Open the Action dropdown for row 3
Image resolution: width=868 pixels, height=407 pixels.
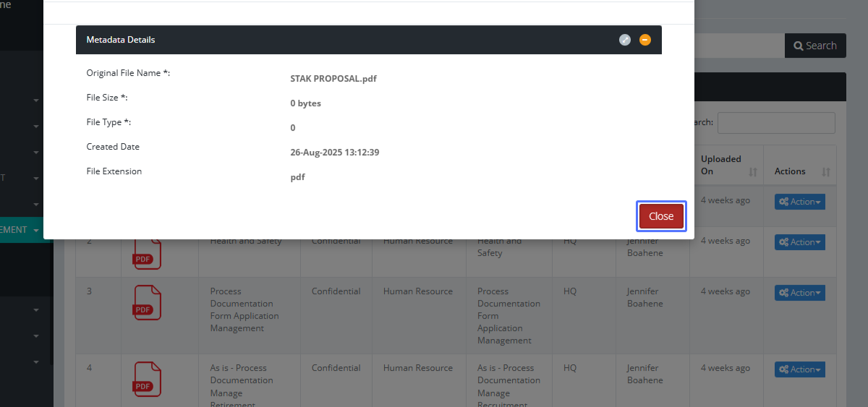799,293
